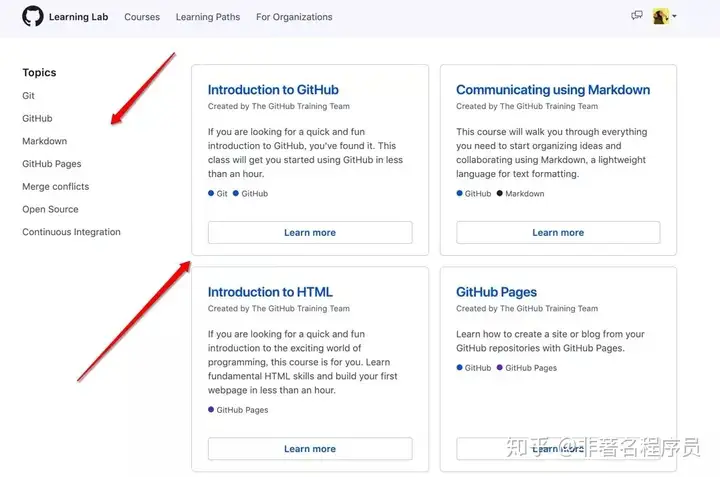
Task: Click GitHub tag on Introduction to GitHub card
Action: [x=254, y=194]
